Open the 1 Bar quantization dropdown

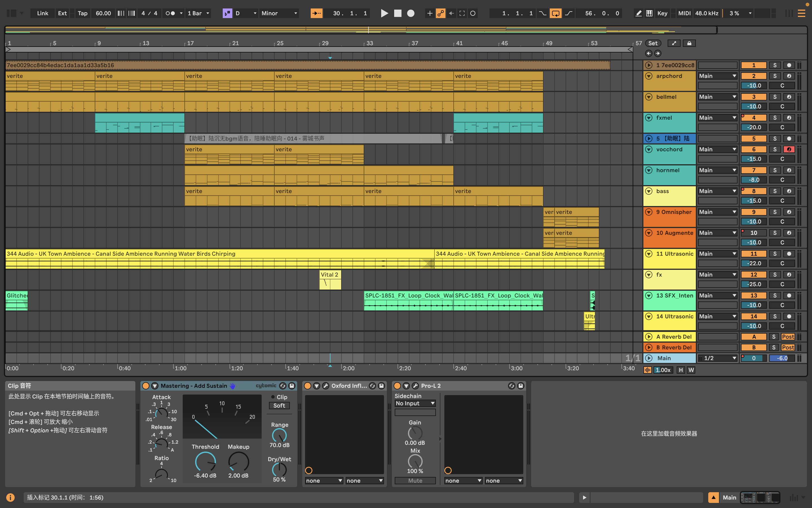point(198,13)
